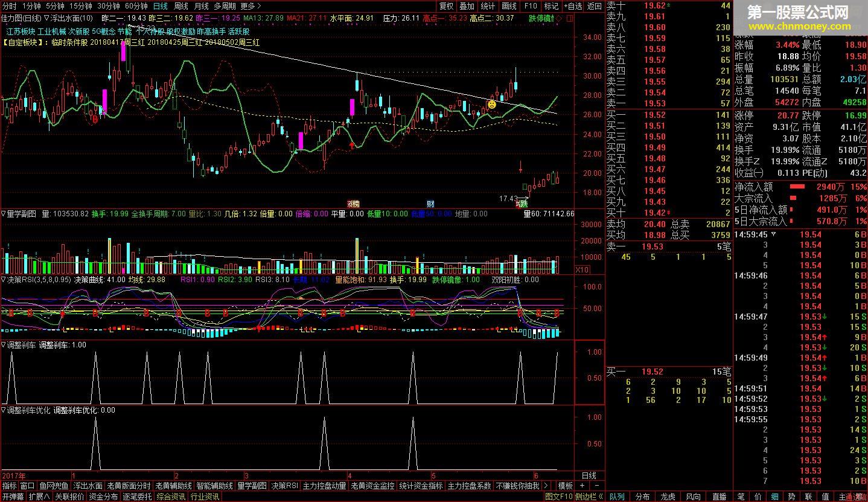Select the 60分钟 period tab
The width and height of the screenshot is (868, 502).
point(136,6)
